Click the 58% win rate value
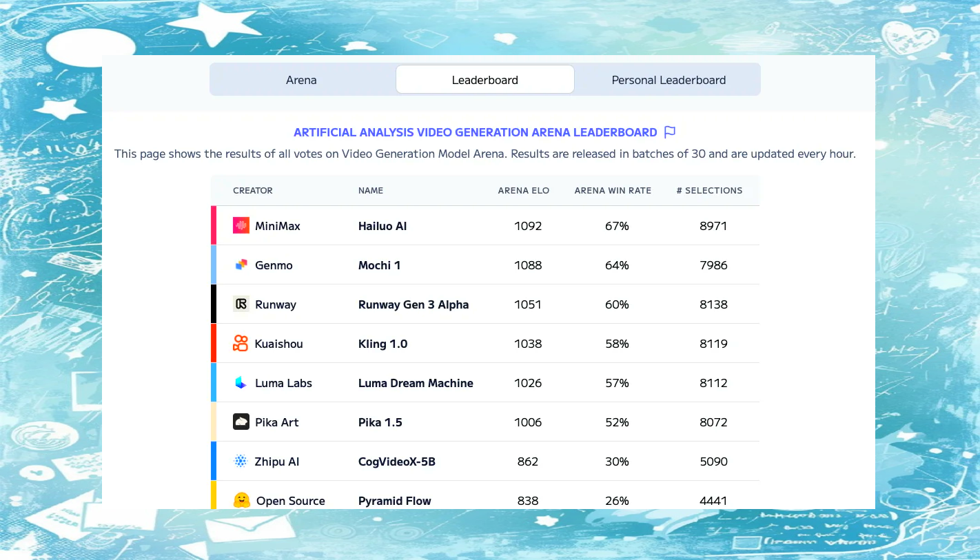Screen dimensions: 980x560 (617, 344)
